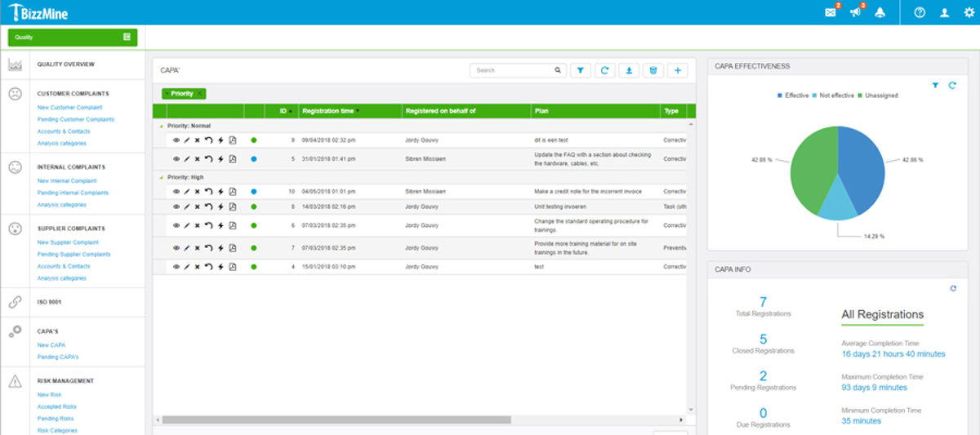This screenshot has height=435, width=980.
Task: Sort by the Registration time column header
Action: click(328, 111)
